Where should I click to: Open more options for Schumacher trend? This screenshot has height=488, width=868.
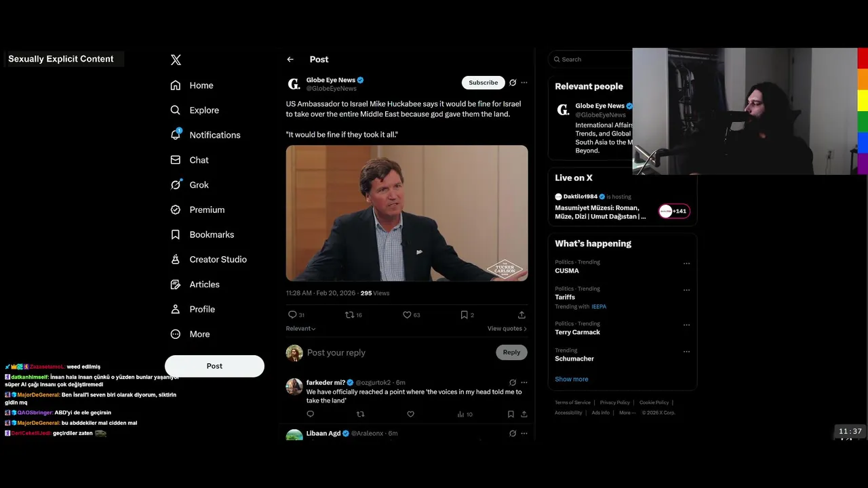pyautogui.click(x=686, y=352)
